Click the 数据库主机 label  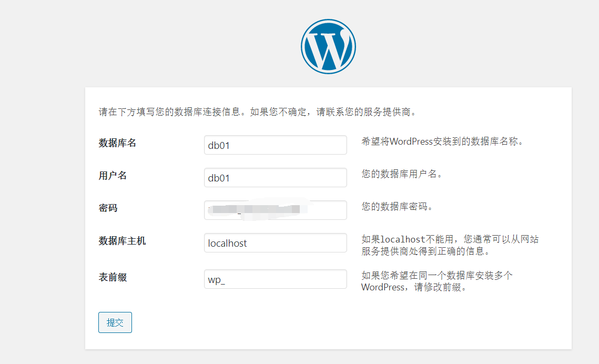click(x=122, y=241)
